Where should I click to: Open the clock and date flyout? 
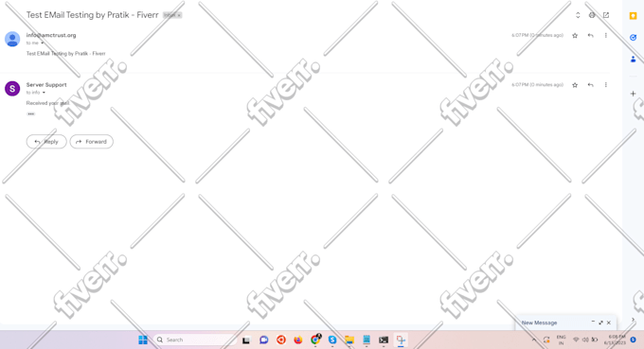(x=615, y=340)
